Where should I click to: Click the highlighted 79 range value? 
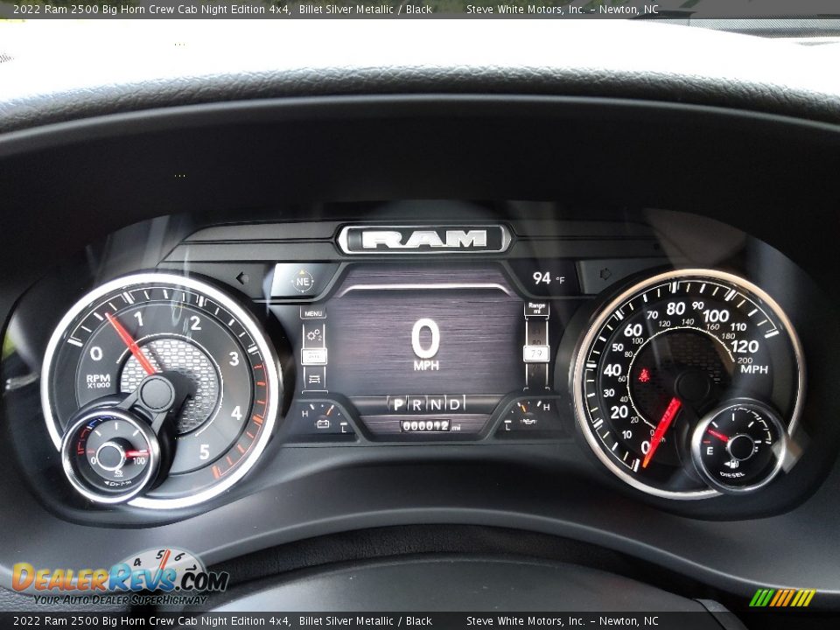coord(536,353)
